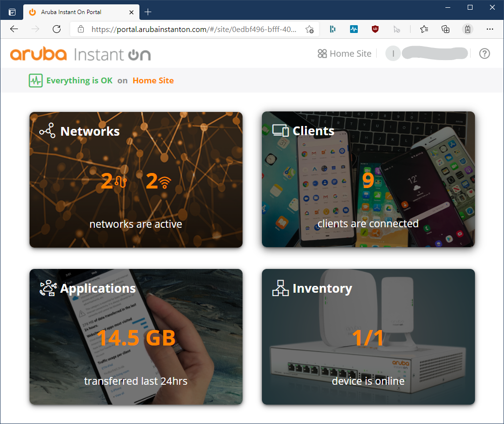Open the browser Favorites list

(x=424, y=29)
